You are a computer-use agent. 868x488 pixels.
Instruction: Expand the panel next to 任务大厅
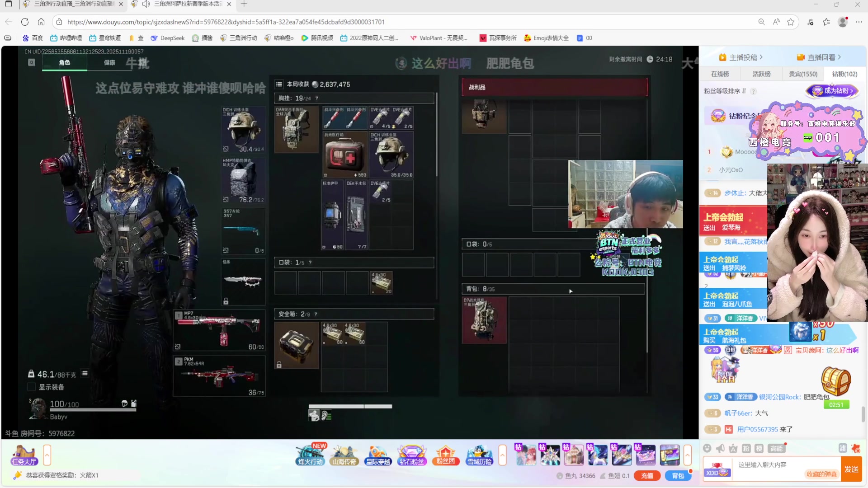point(47,455)
